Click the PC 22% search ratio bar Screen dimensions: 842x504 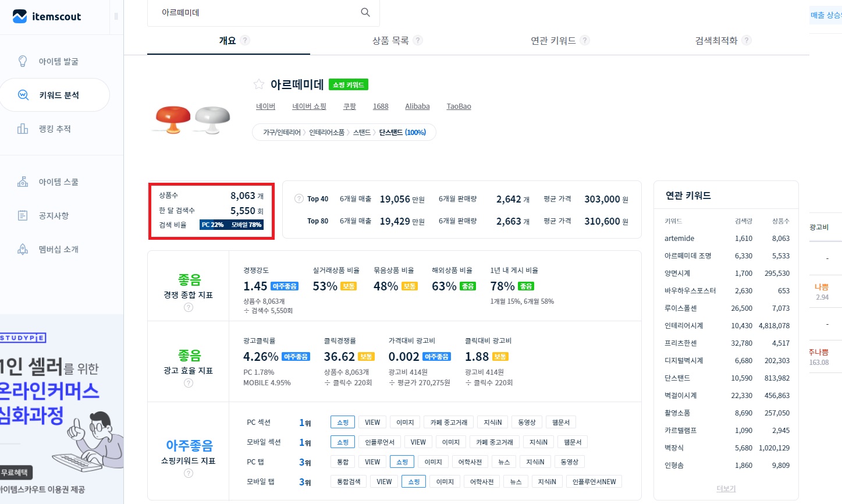pyautogui.click(x=212, y=225)
